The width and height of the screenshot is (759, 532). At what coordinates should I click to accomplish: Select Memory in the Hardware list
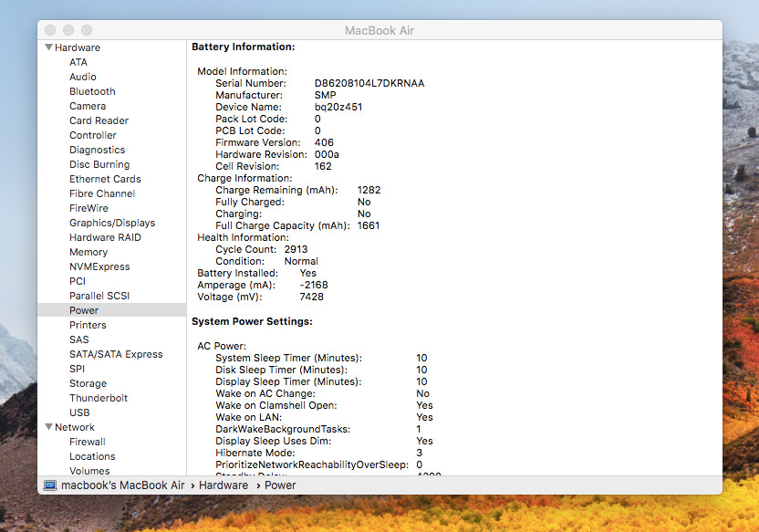88,252
